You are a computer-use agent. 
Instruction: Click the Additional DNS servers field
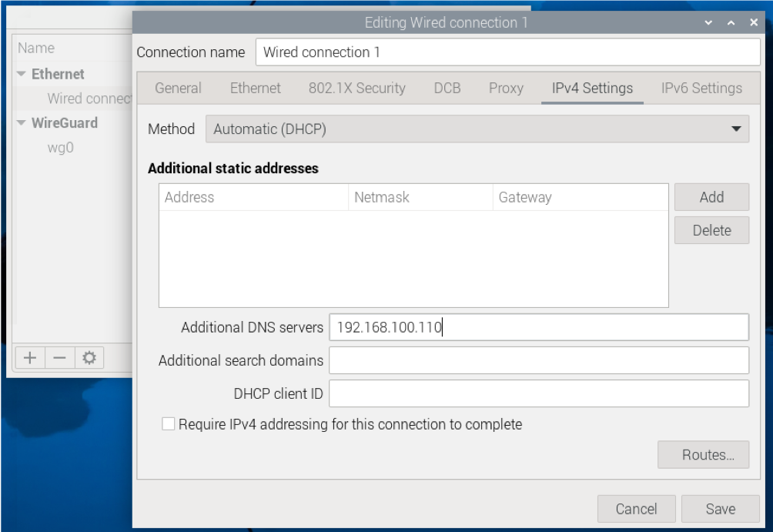click(538, 327)
